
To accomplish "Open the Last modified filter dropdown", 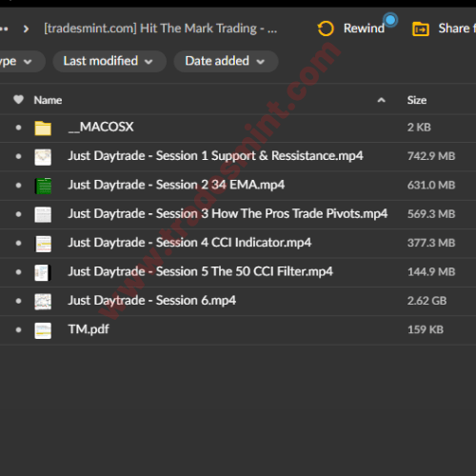I will point(109,61).
